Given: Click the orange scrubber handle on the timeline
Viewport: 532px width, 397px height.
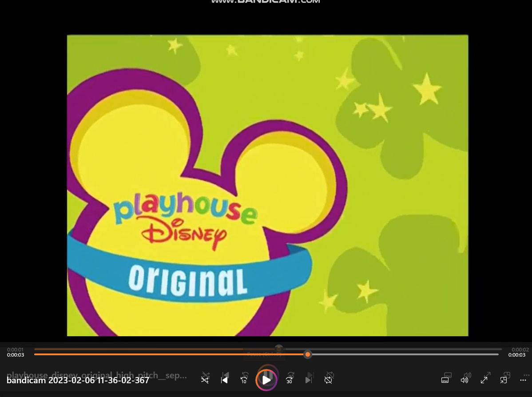Looking at the screenshot, I should pyautogui.click(x=308, y=354).
